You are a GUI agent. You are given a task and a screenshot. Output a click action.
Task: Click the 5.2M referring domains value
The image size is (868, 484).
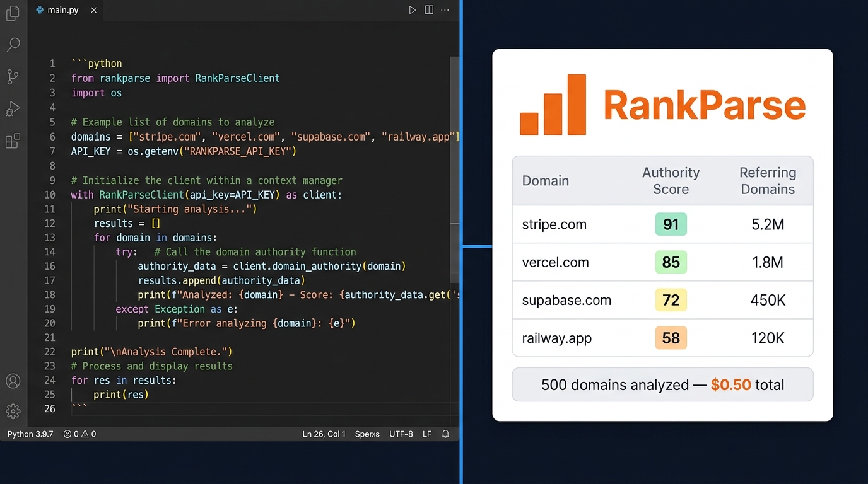[768, 225]
